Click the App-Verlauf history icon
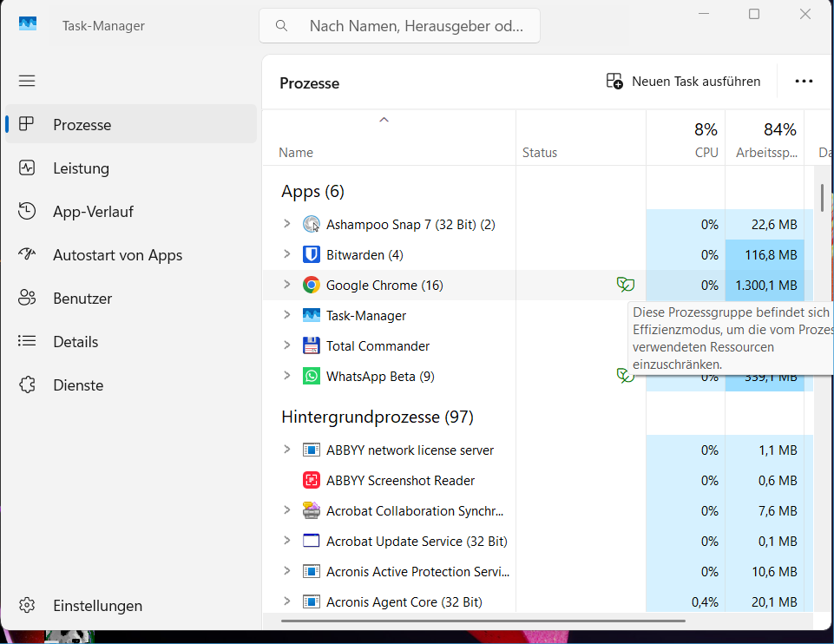The width and height of the screenshot is (834, 644). (x=27, y=211)
